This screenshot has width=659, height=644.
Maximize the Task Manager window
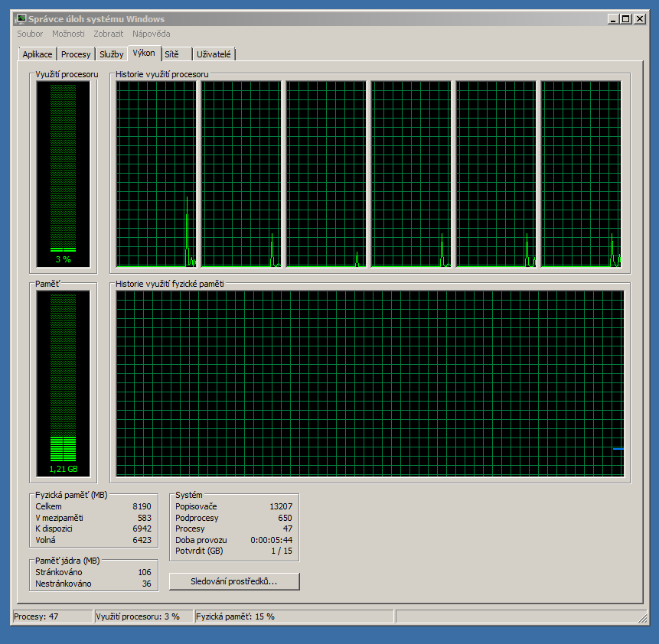[x=626, y=19]
